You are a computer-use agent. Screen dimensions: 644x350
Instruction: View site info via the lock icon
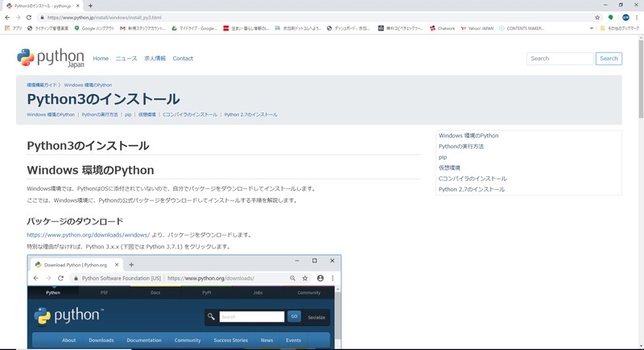[42, 18]
